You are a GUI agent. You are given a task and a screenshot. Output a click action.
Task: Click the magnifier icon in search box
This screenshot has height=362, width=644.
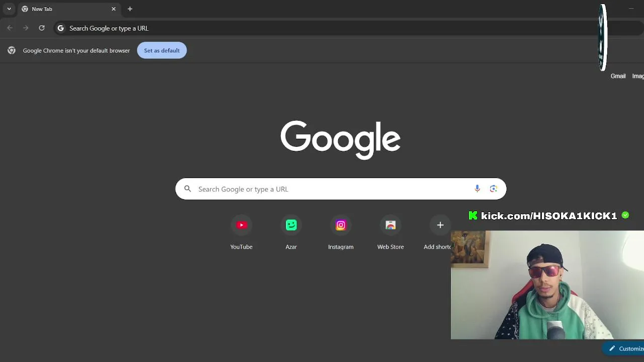click(x=188, y=189)
